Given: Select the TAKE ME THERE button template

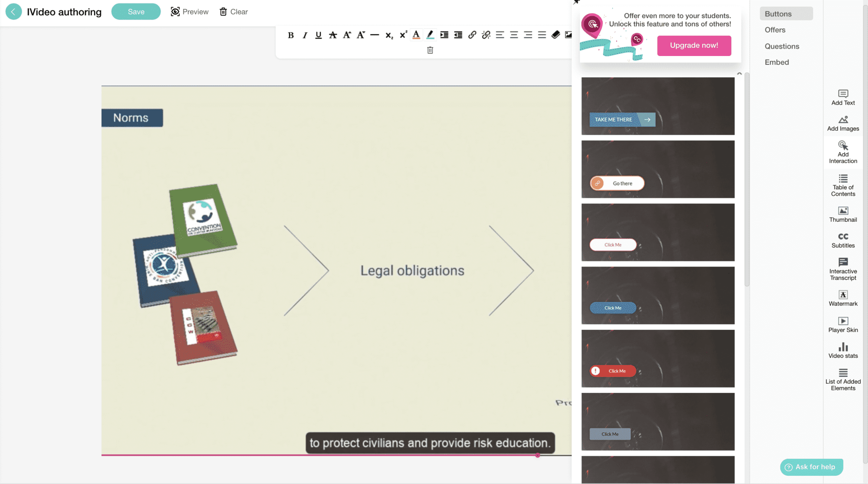Looking at the screenshot, I should click(622, 120).
